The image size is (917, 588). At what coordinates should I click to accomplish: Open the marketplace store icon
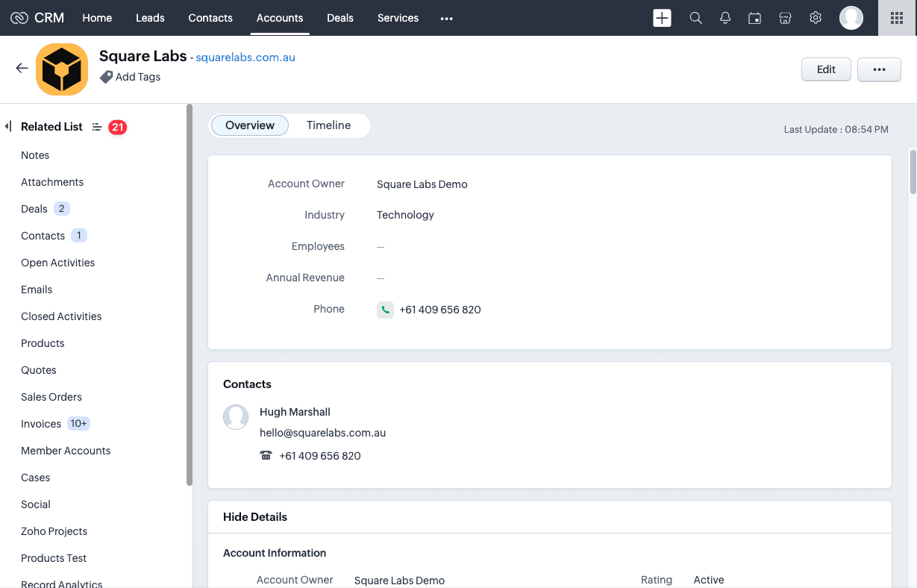(785, 18)
